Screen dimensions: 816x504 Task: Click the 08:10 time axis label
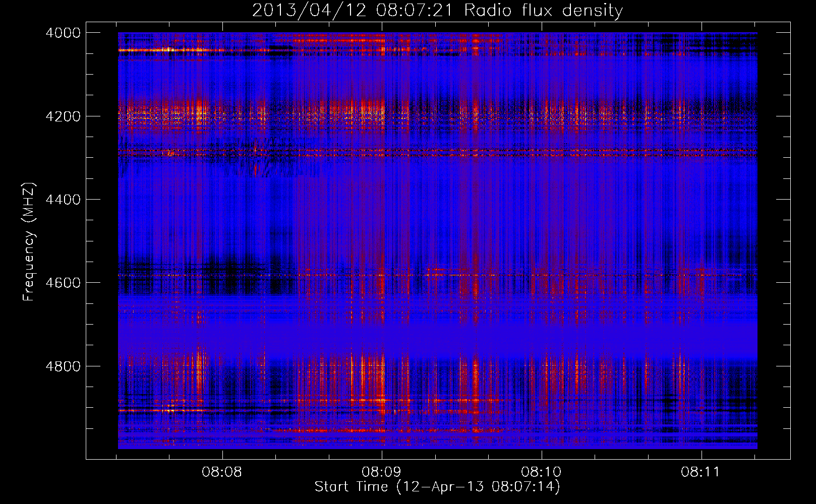tap(541, 472)
